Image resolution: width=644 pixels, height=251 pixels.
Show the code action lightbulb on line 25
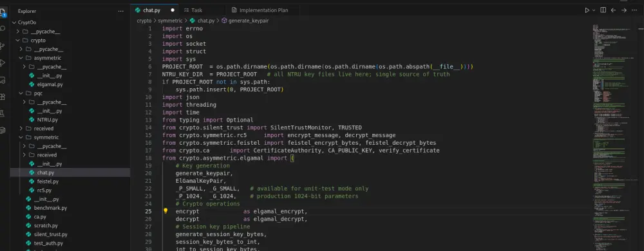166,211
